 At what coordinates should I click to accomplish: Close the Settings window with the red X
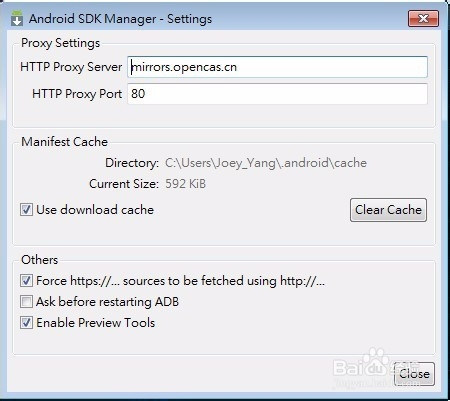tap(423, 18)
